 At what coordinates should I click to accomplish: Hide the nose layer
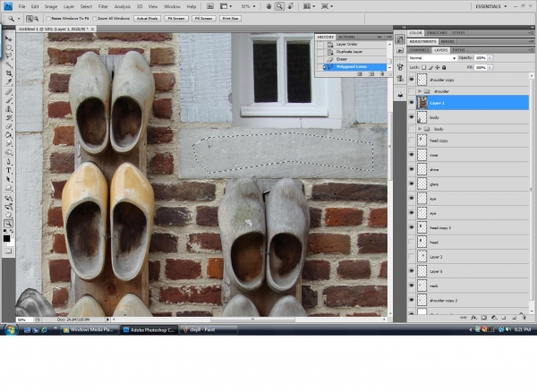click(x=412, y=155)
